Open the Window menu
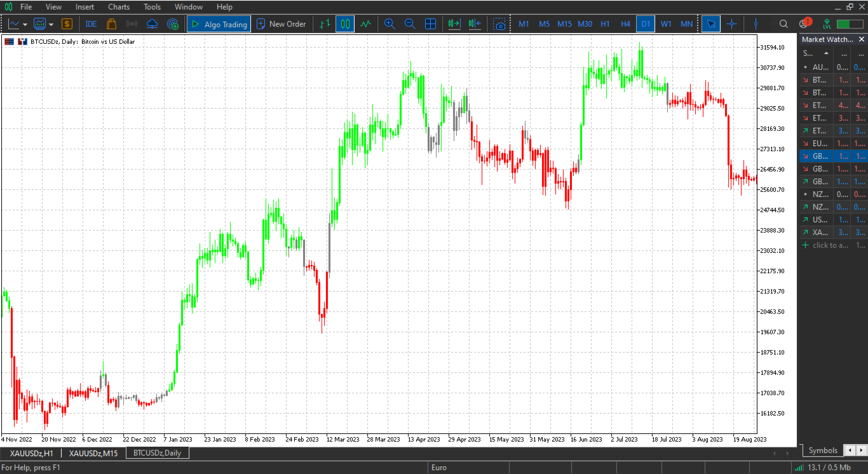The width and height of the screenshot is (868, 474). tap(189, 7)
